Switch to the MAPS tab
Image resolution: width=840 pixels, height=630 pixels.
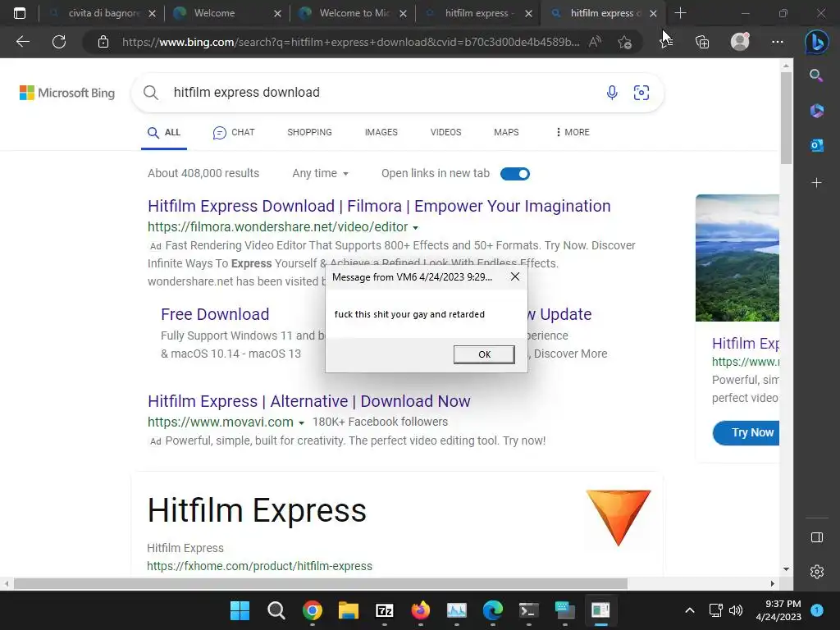pyautogui.click(x=506, y=132)
